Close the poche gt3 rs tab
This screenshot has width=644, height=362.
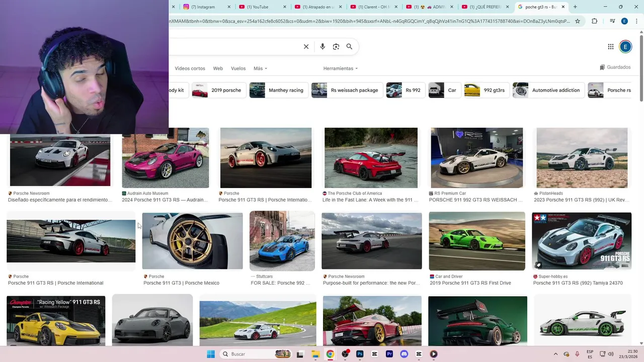(563, 7)
